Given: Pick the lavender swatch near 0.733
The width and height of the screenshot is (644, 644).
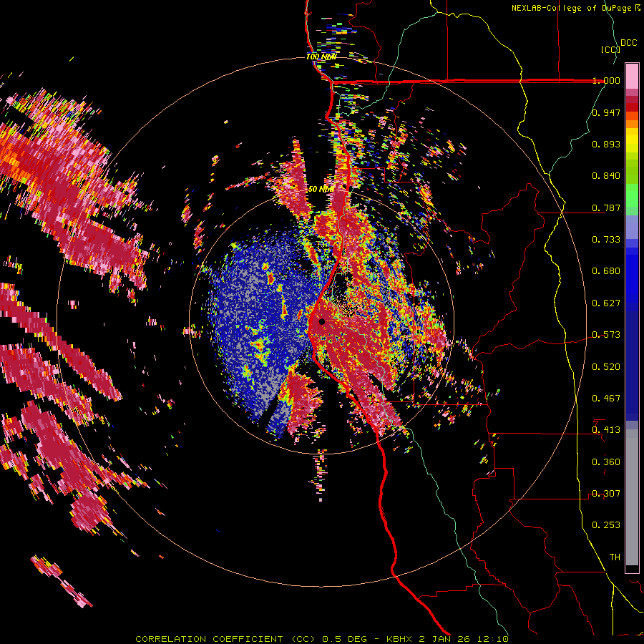Looking at the screenshot, I should tap(632, 231).
